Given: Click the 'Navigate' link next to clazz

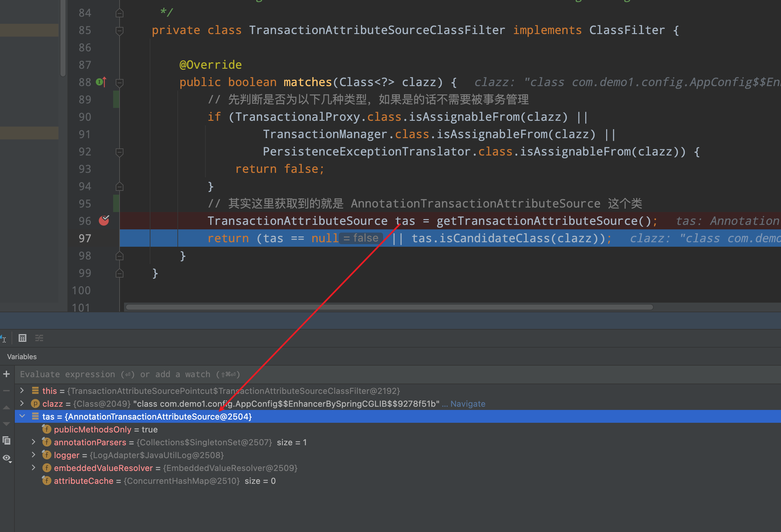Looking at the screenshot, I should point(467,404).
